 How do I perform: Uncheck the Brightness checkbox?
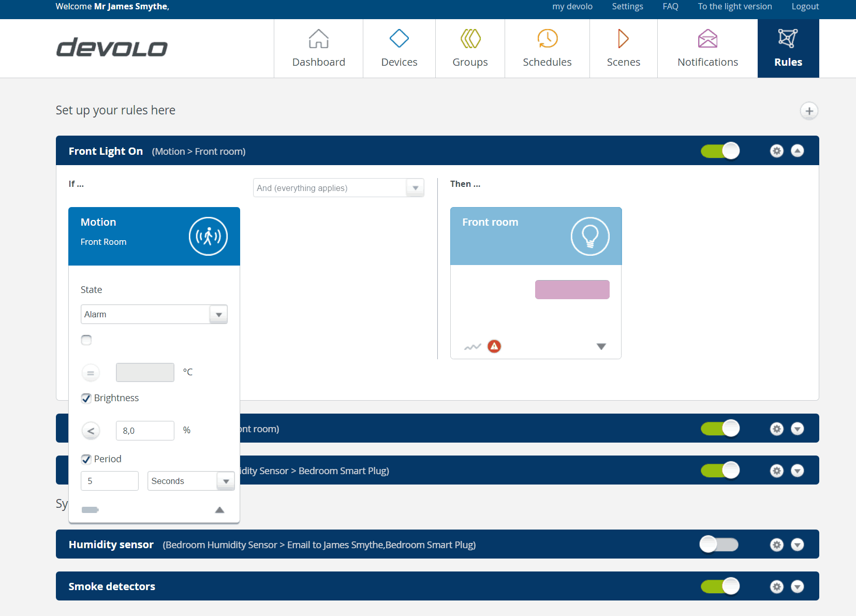click(x=86, y=398)
